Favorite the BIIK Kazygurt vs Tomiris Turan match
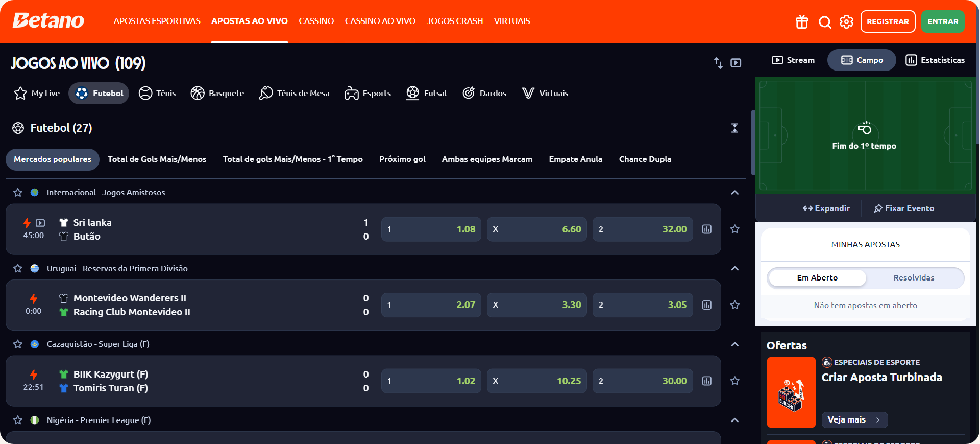The width and height of the screenshot is (980, 444). [734, 381]
